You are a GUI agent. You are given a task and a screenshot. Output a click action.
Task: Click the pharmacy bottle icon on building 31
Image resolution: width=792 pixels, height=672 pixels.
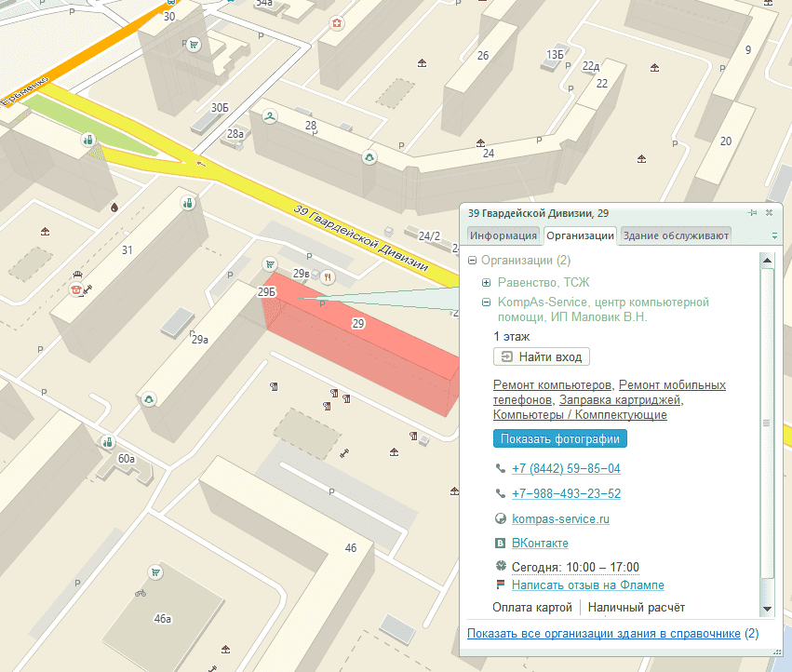point(188,202)
